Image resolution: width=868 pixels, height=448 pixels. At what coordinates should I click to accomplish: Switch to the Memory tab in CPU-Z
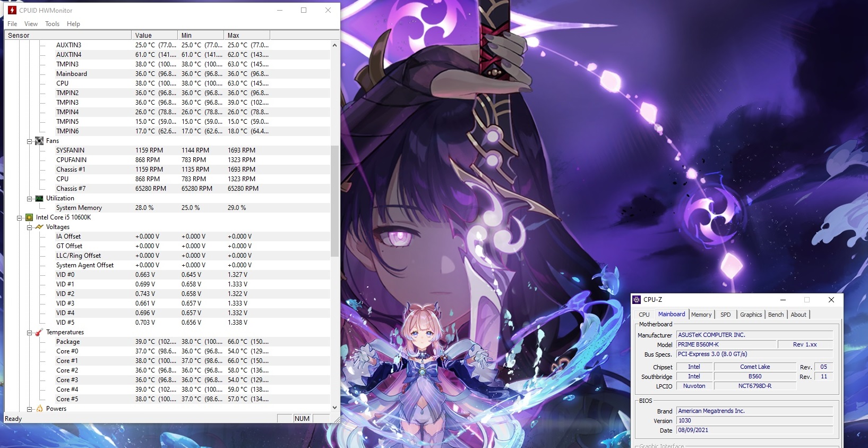point(701,315)
